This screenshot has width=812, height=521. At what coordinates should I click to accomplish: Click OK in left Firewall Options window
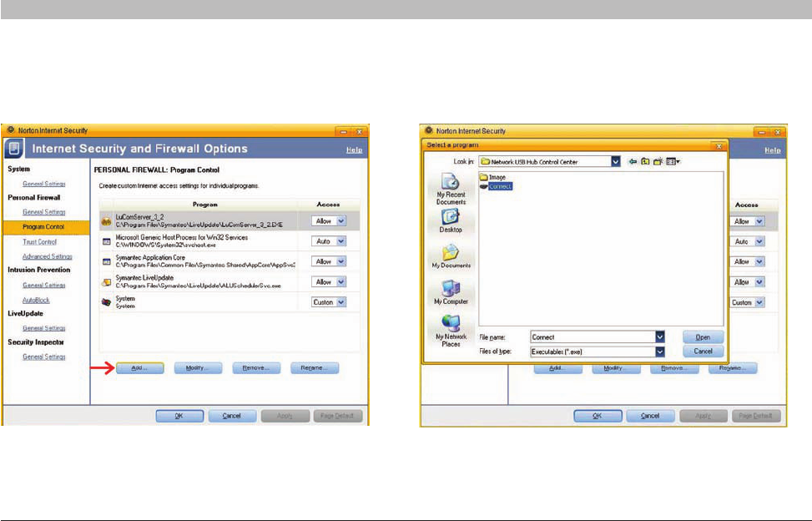[x=179, y=416]
